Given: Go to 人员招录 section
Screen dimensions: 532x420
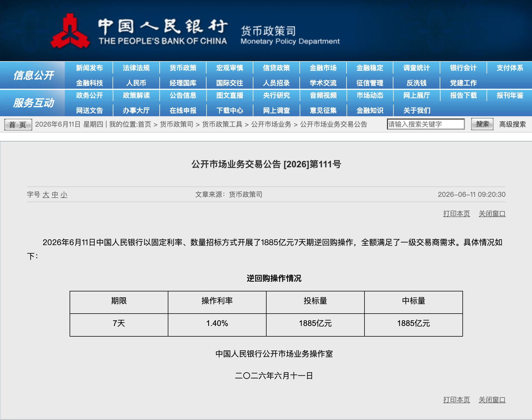Looking at the screenshot, I should pos(276,83).
